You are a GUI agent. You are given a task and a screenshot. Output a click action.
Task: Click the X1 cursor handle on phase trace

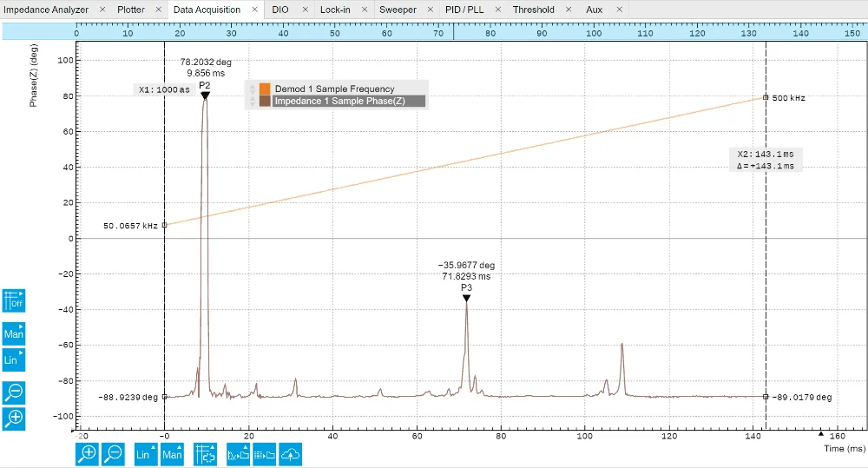[x=164, y=397]
